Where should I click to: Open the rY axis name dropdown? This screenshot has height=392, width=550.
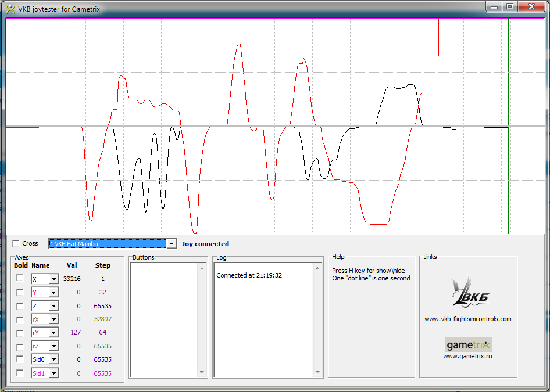tap(53, 333)
